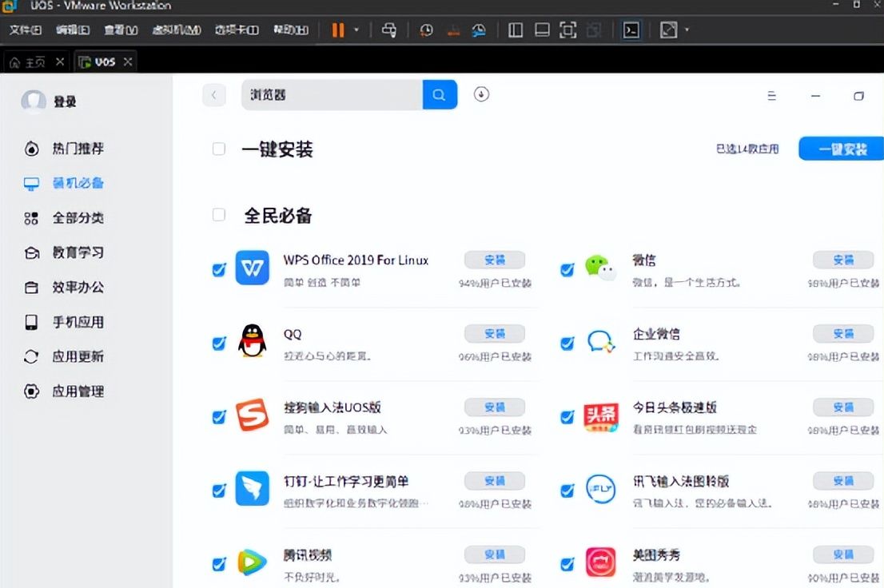Open the 虚拟机 menu in VMware
884x588 pixels.
pos(177,30)
